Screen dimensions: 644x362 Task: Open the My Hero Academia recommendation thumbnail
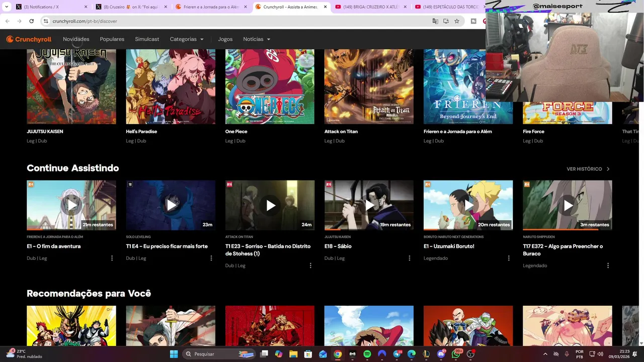[71, 326]
